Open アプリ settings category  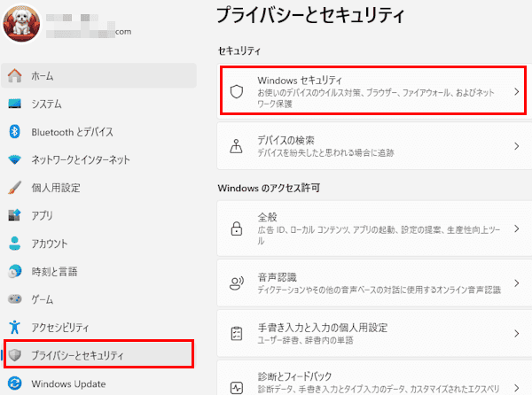coord(98,215)
